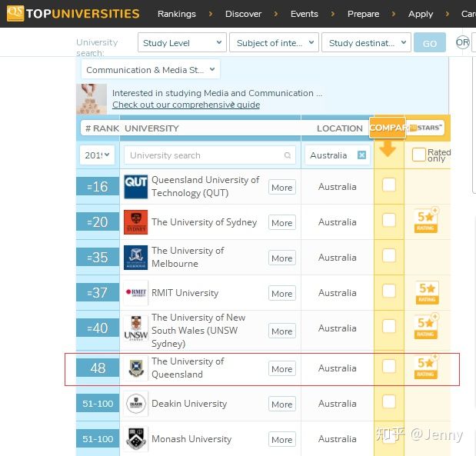Screen dimensions: 476x456
Task: Click the QS Stars column header
Action: [x=425, y=128]
